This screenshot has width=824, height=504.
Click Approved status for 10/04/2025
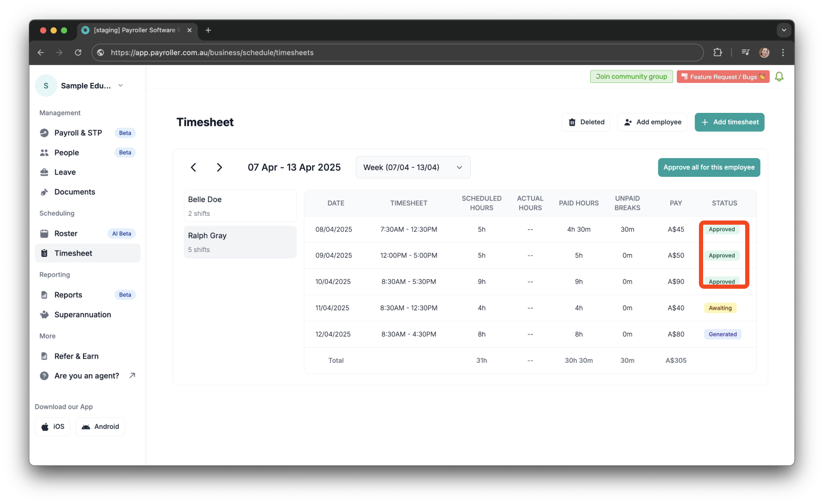[x=722, y=282]
